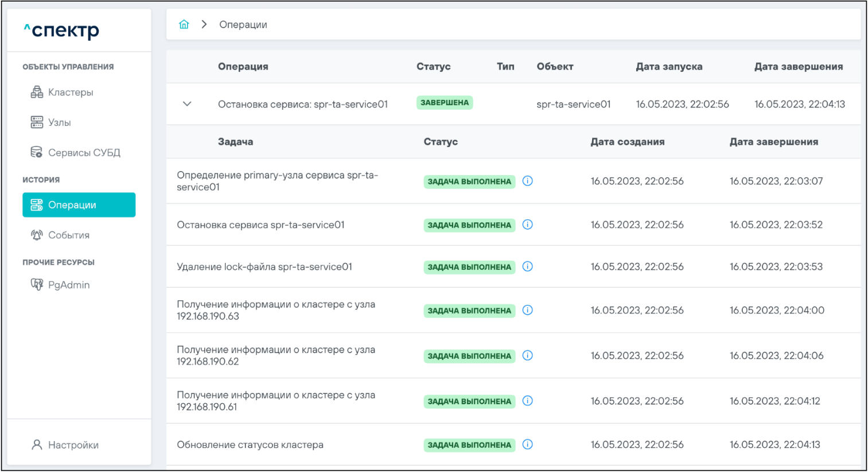Show info for 192.168.190.61 cluster task
868x472 pixels.
point(528,401)
